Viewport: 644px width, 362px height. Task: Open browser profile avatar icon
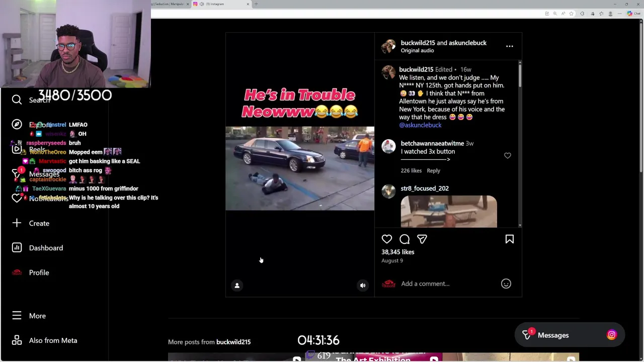tap(610, 14)
